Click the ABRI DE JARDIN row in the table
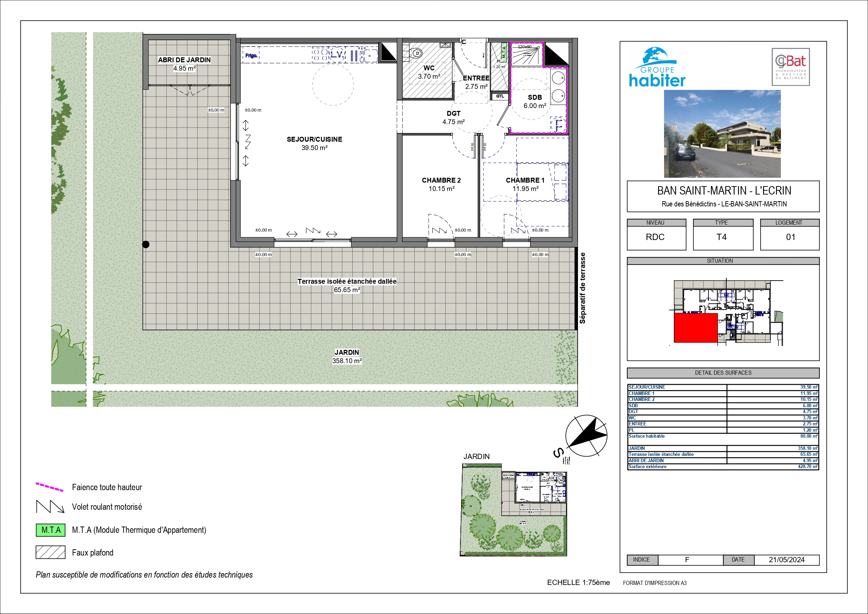868x614 pixels. pos(723,460)
